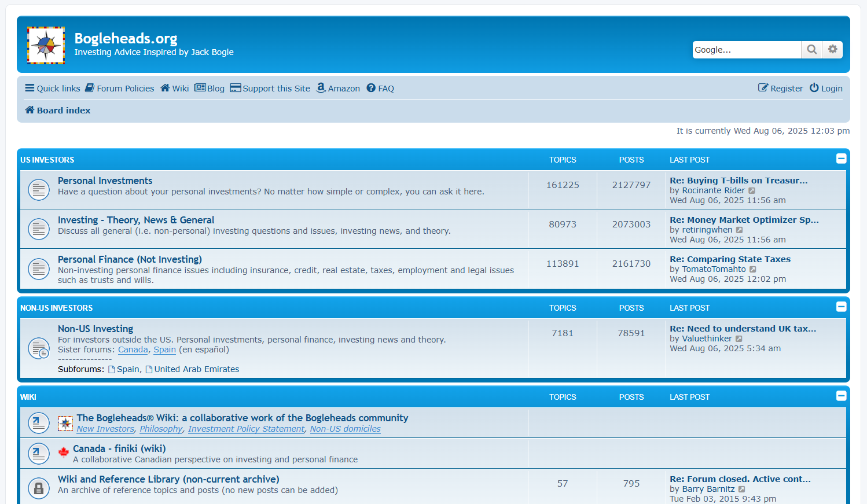View user TomatoTomahto profile
Screen dimensions: 867x504
tap(714, 269)
